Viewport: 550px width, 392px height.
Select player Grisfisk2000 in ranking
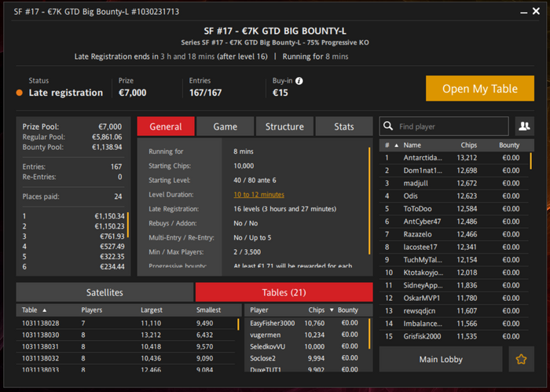(x=453, y=336)
